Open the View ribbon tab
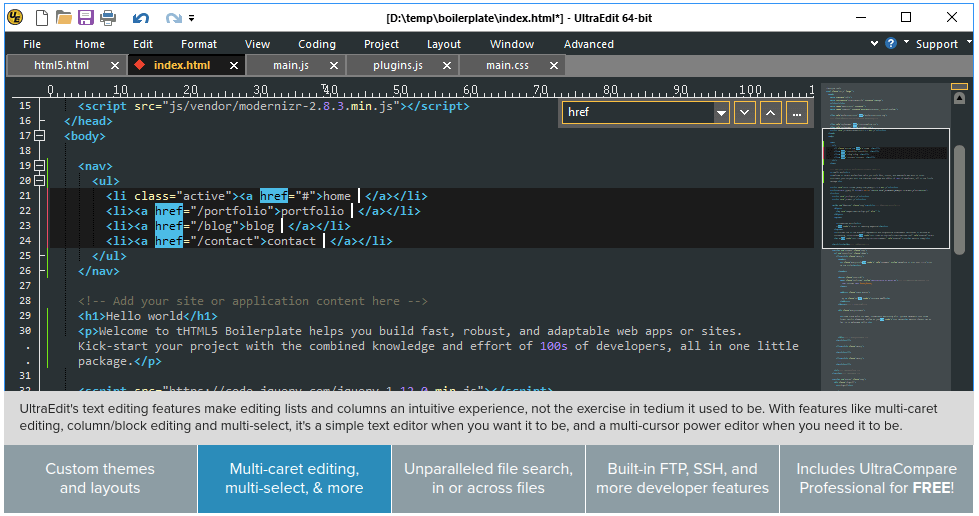The width and height of the screenshot is (979, 516). (x=257, y=44)
